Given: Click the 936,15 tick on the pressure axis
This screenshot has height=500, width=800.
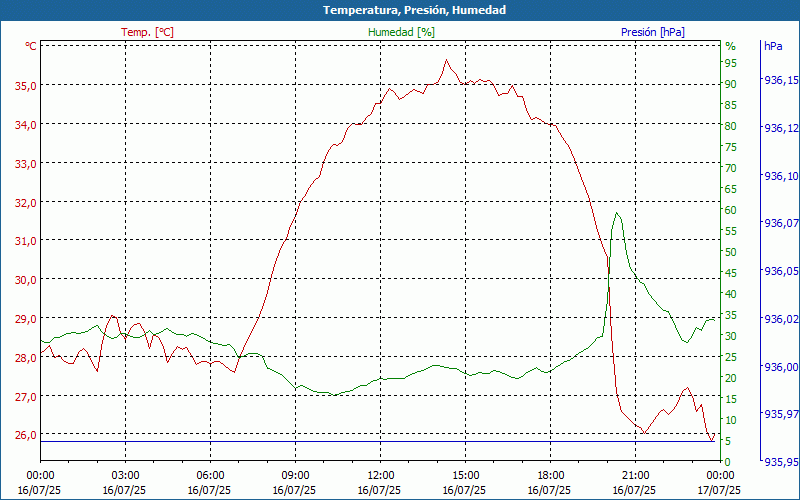Looking at the screenshot, I should pyautogui.click(x=780, y=80).
